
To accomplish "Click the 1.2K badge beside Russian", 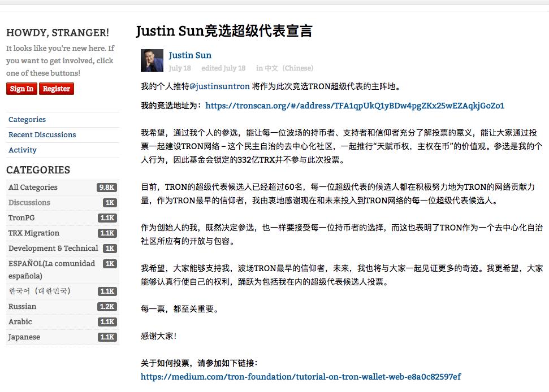I will [107, 307].
